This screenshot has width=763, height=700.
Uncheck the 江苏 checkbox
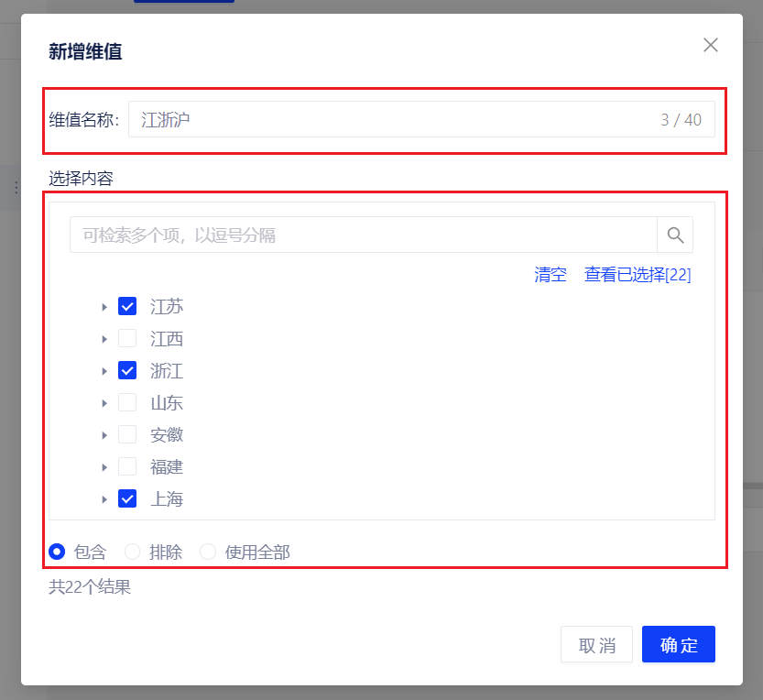coord(127,306)
